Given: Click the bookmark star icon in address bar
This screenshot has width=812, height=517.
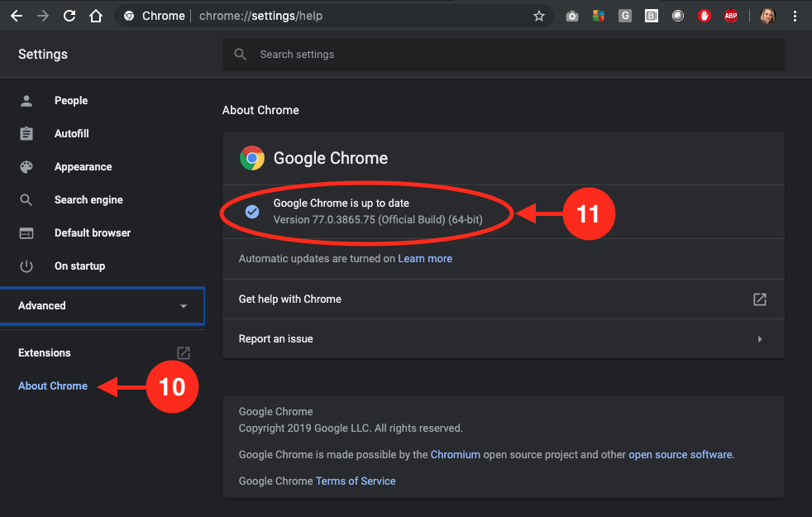Looking at the screenshot, I should (x=539, y=16).
